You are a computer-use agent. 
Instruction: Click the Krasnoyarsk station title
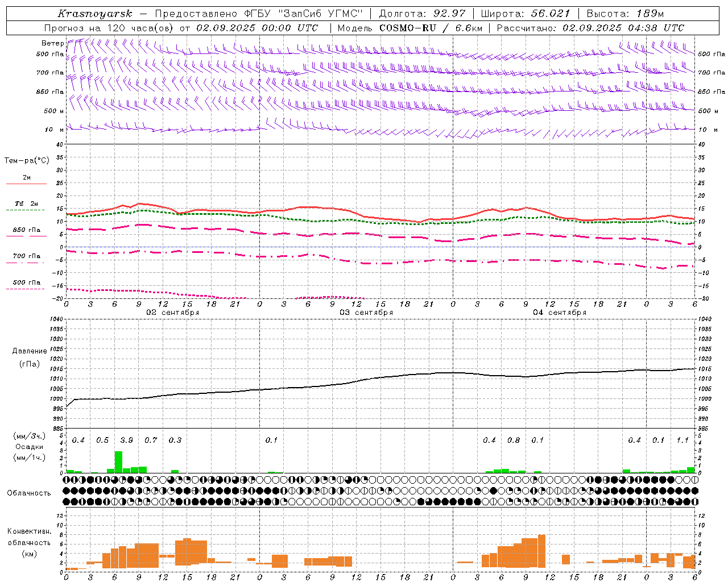(94, 13)
